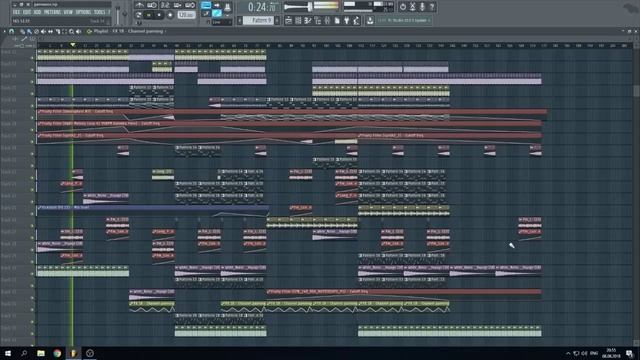This screenshot has height=360, width=640.
Task: Click the playlist vertical scrollbar
Action: point(636,91)
